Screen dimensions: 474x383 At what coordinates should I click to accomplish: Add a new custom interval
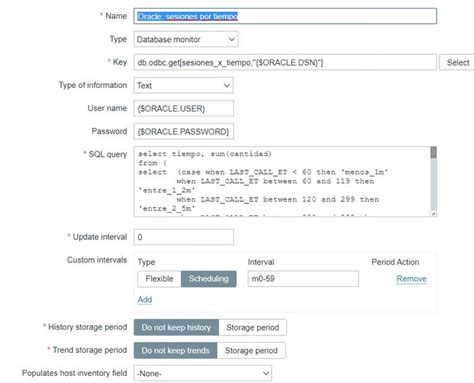click(145, 299)
